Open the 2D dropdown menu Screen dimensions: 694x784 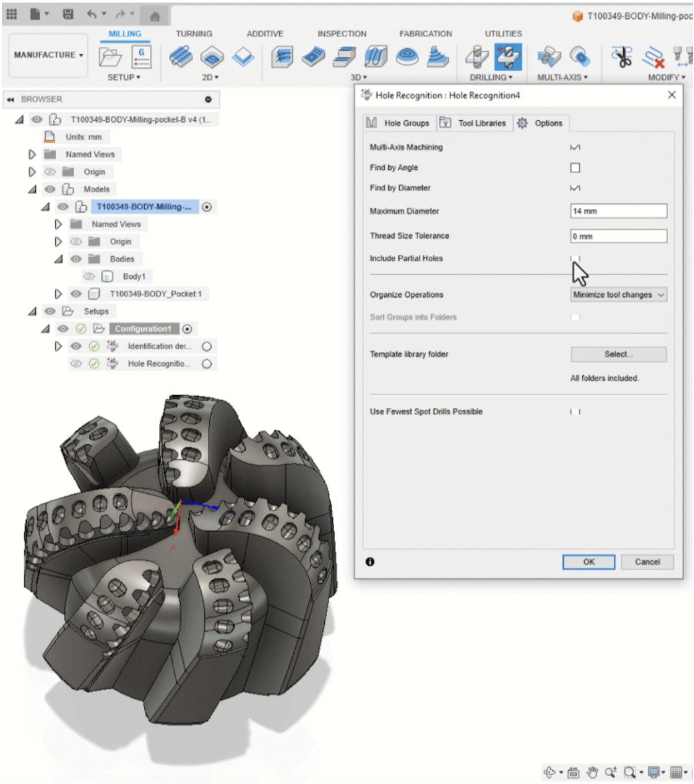coord(210,77)
